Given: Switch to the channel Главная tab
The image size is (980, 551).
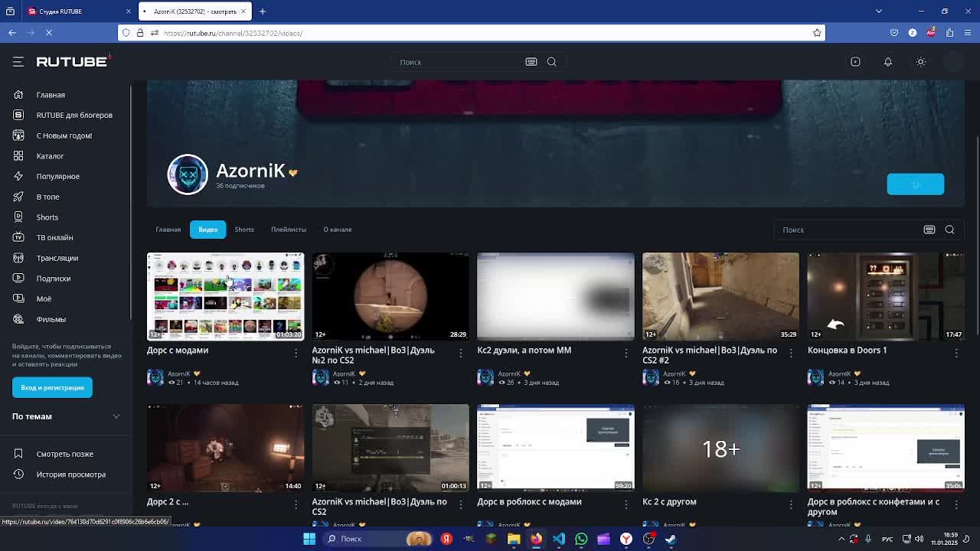Looking at the screenshot, I should pyautogui.click(x=168, y=230).
